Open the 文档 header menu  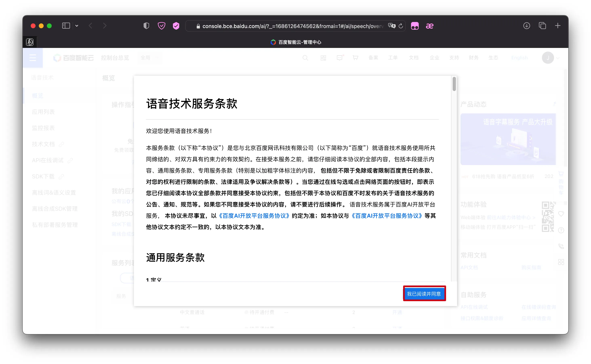coord(414,58)
